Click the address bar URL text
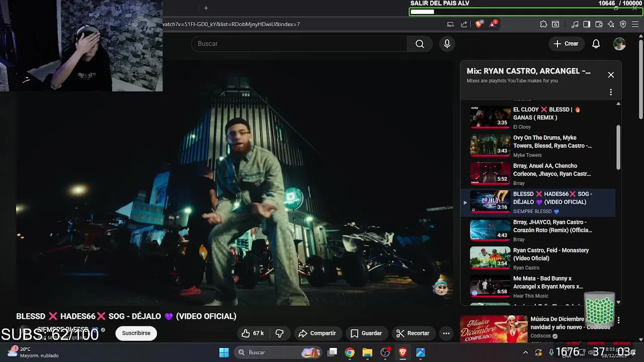 click(231, 24)
